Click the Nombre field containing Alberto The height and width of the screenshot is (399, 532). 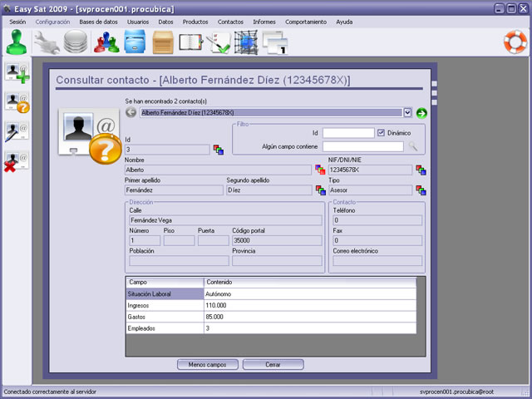tap(218, 170)
